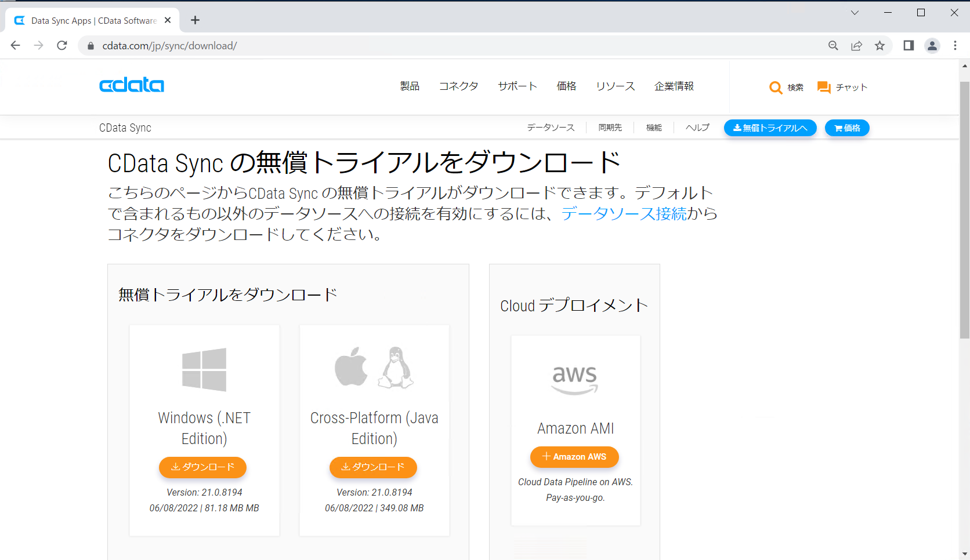The width and height of the screenshot is (970, 560).
Task: Click the CData logo
Action: pyautogui.click(x=132, y=85)
